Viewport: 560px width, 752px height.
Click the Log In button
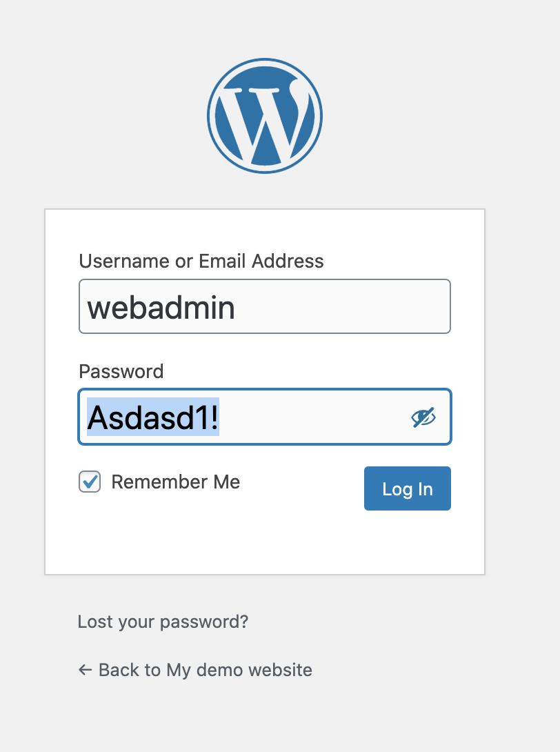click(407, 488)
